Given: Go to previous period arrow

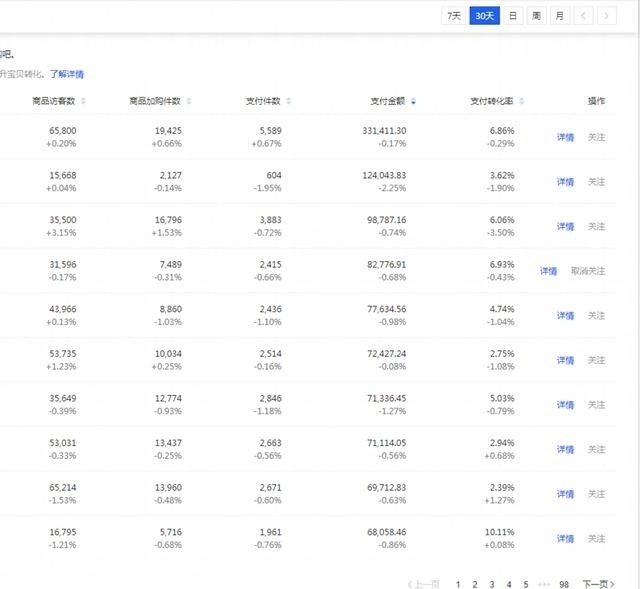Looking at the screenshot, I should [583, 16].
